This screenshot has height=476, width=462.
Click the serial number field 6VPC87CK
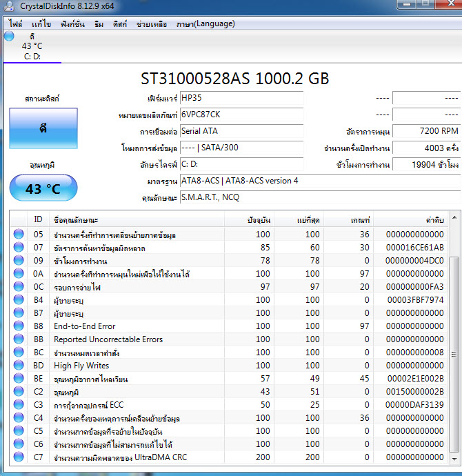pyautogui.click(x=241, y=115)
